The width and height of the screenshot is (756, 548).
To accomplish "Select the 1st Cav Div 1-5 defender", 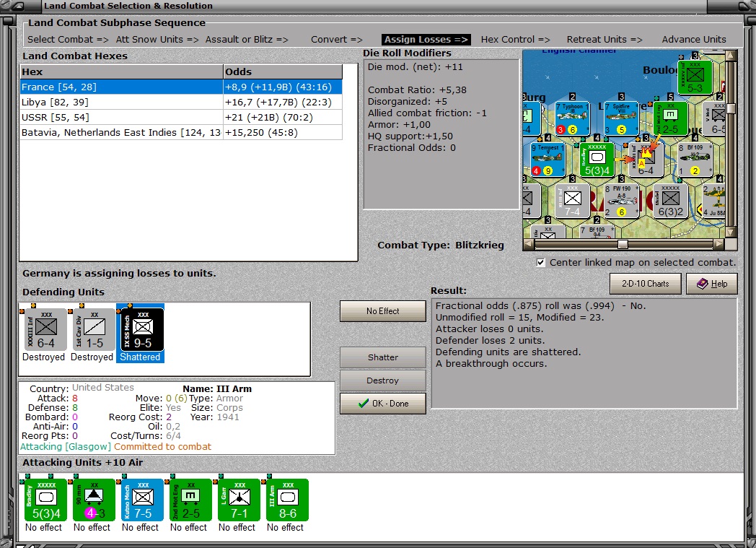I will (92, 329).
